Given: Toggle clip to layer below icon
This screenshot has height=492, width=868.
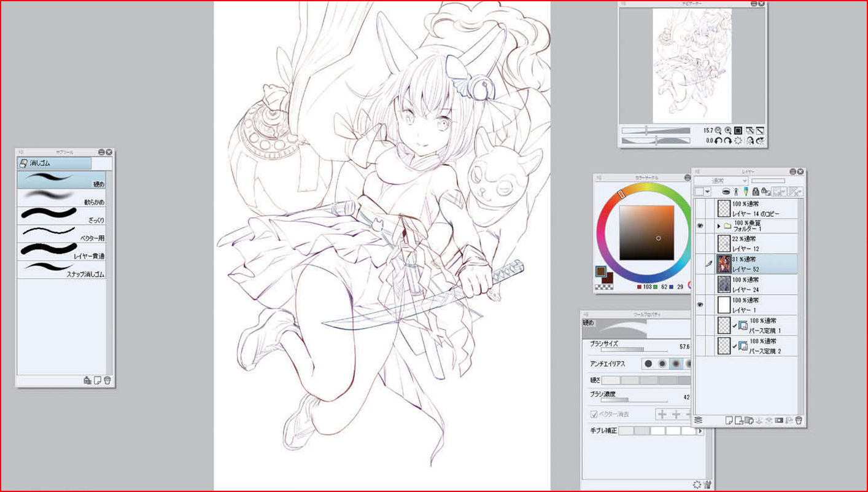Looking at the screenshot, I should (x=726, y=192).
